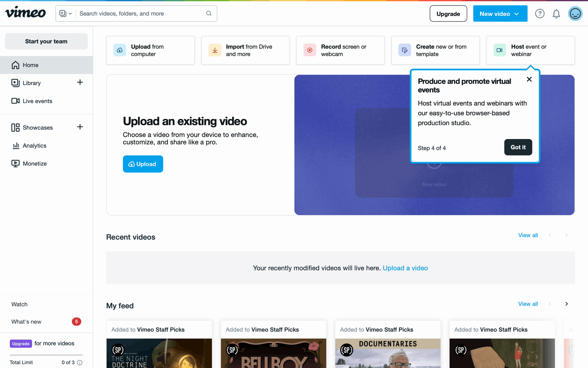The height and width of the screenshot is (368, 588).
Task: Select Host event or webinar card
Action: [x=530, y=50]
